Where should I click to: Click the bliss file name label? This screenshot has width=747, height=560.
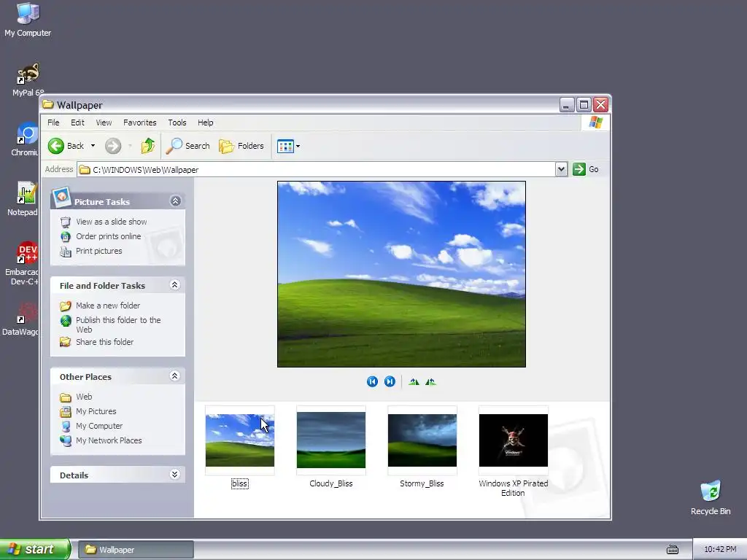pyautogui.click(x=239, y=484)
